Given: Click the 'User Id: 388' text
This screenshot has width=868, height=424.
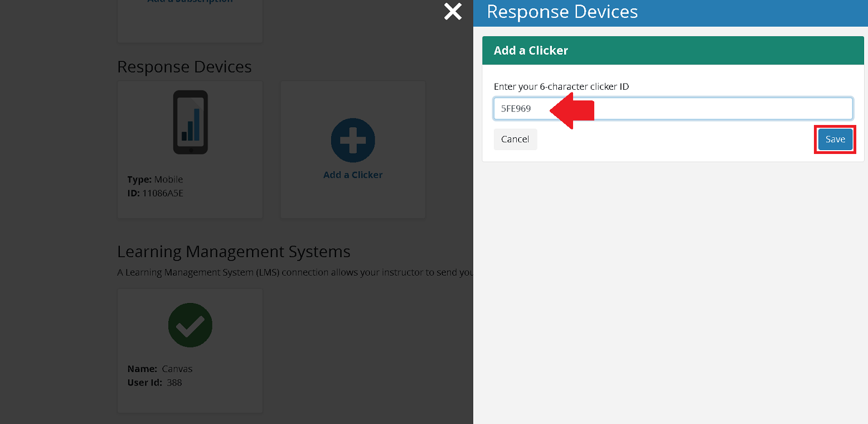Looking at the screenshot, I should [x=155, y=383].
